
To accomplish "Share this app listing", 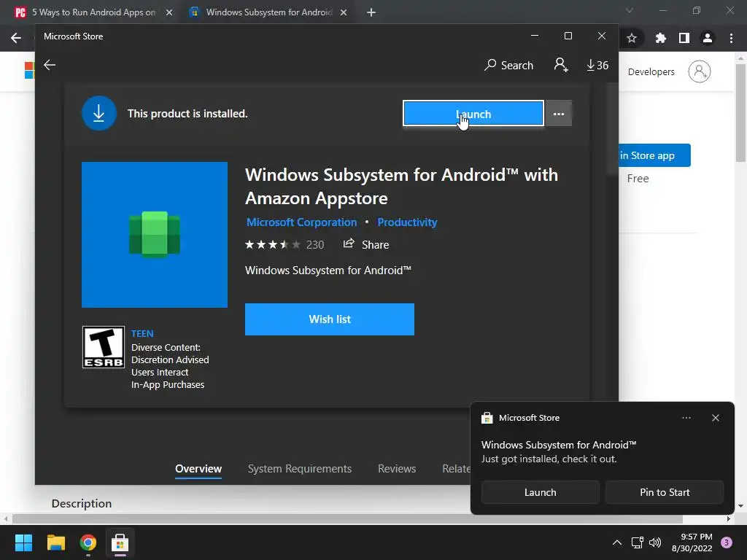I will click(x=366, y=244).
